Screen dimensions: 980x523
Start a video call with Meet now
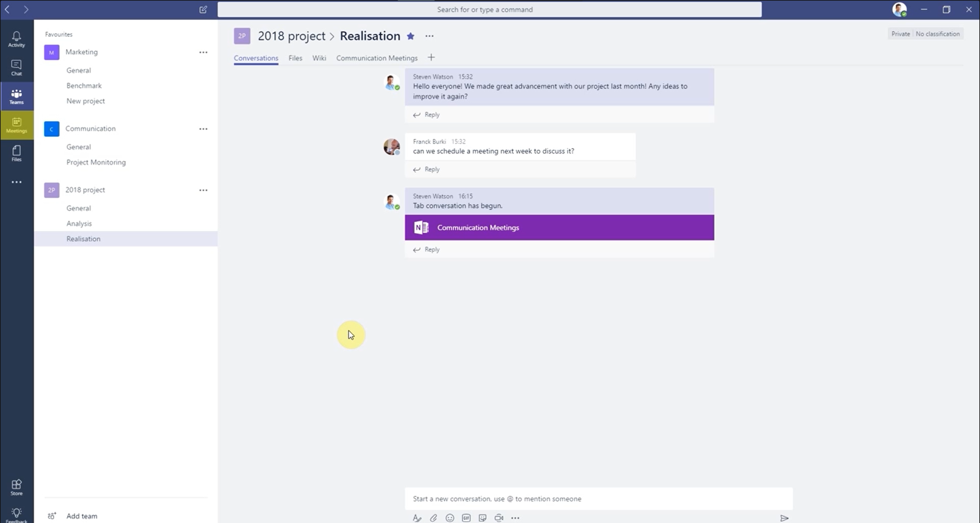[499, 518]
